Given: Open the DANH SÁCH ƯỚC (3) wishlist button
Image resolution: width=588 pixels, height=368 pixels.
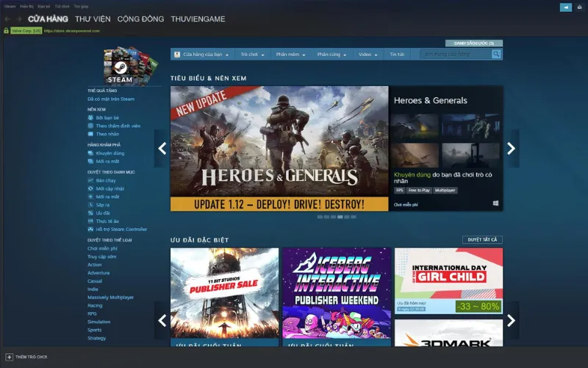Looking at the screenshot, I should [474, 43].
